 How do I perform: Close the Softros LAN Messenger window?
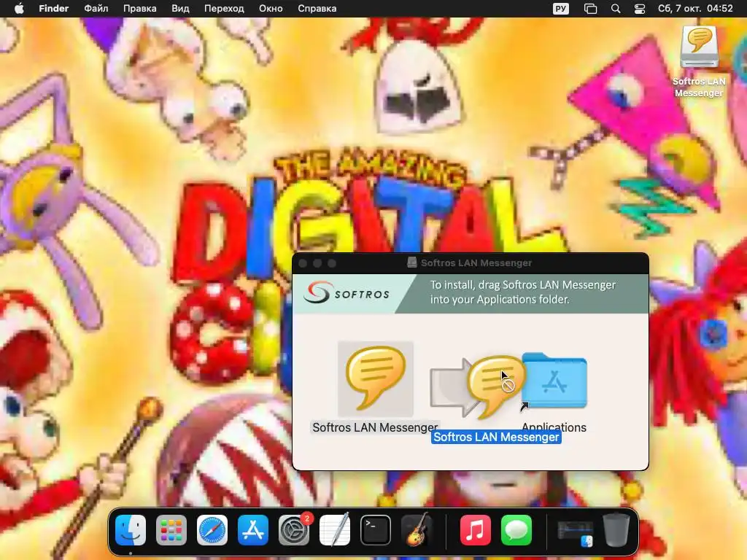point(303,263)
